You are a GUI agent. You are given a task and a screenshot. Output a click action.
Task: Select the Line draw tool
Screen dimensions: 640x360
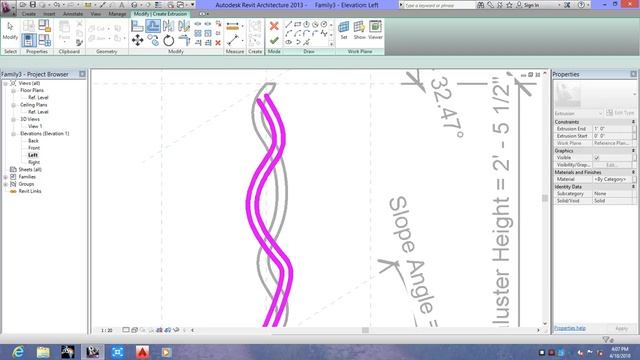[x=289, y=24]
